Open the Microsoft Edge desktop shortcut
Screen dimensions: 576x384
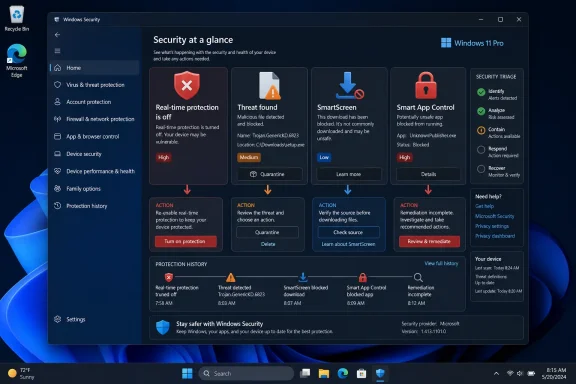point(17,61)
